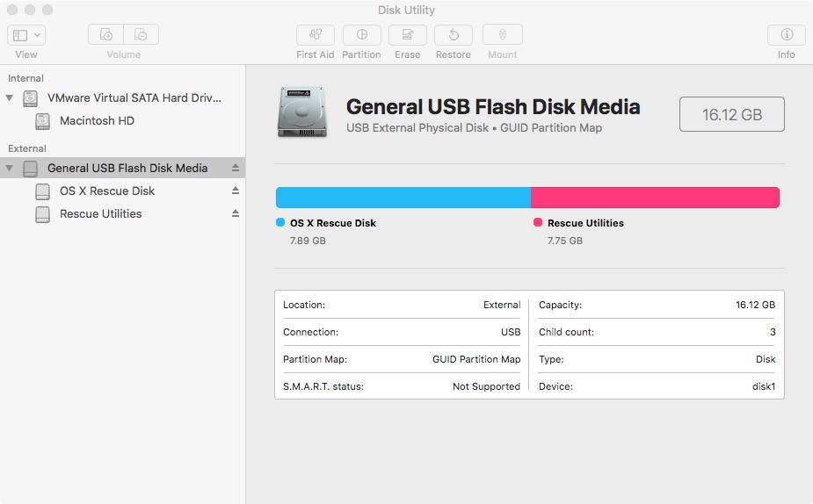Run First Aid from the toolbar
Screen dimensions: 813x504
(316, 35)
